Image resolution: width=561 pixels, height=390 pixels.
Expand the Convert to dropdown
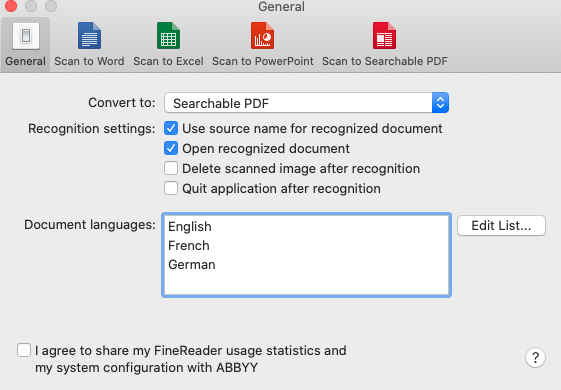(306, 103)
